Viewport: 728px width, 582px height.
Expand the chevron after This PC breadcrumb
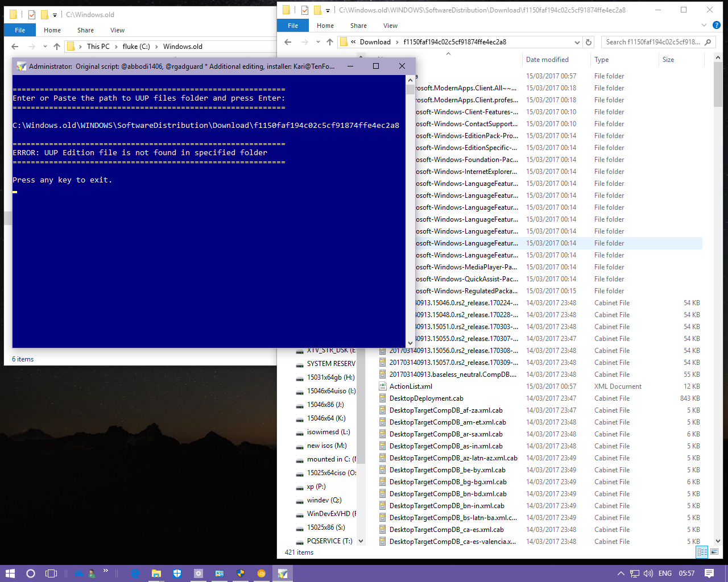[x=116, y=47]
